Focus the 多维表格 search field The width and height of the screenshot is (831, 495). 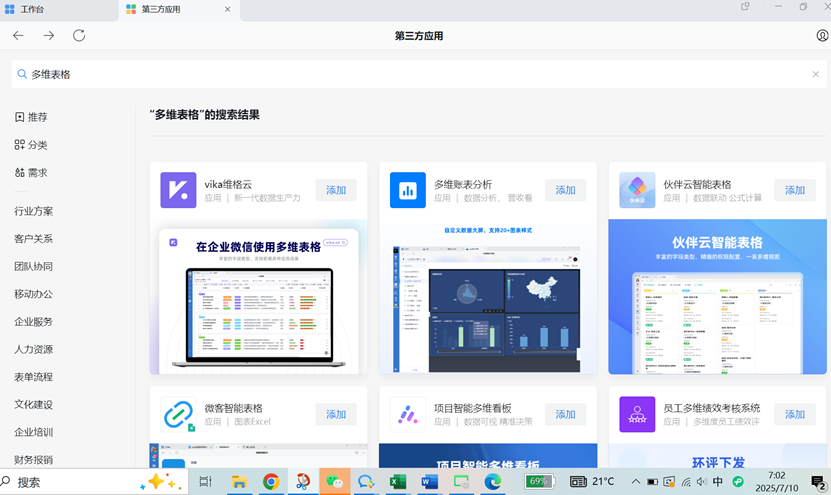point(419,74)
